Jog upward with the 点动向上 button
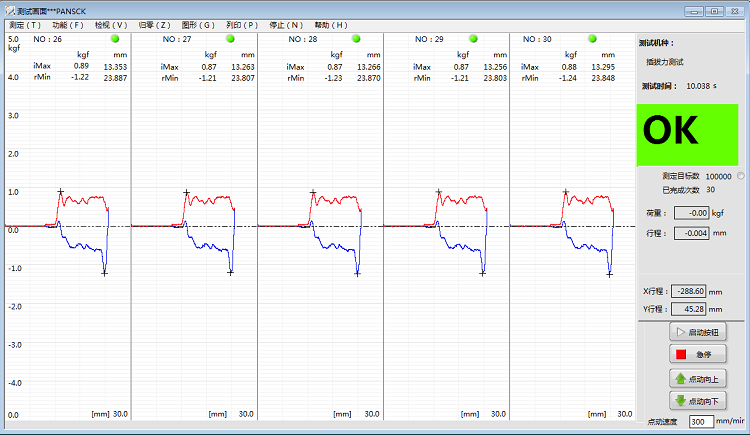750x435 pixels. pos(697,379)
